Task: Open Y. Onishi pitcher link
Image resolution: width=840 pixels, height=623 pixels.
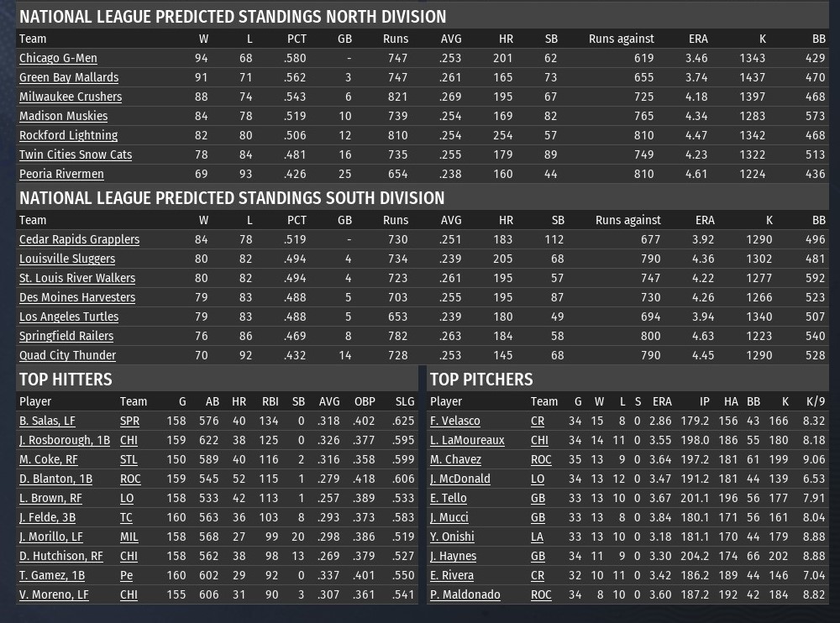Action: pyautogui.click(x=452, y=537)
